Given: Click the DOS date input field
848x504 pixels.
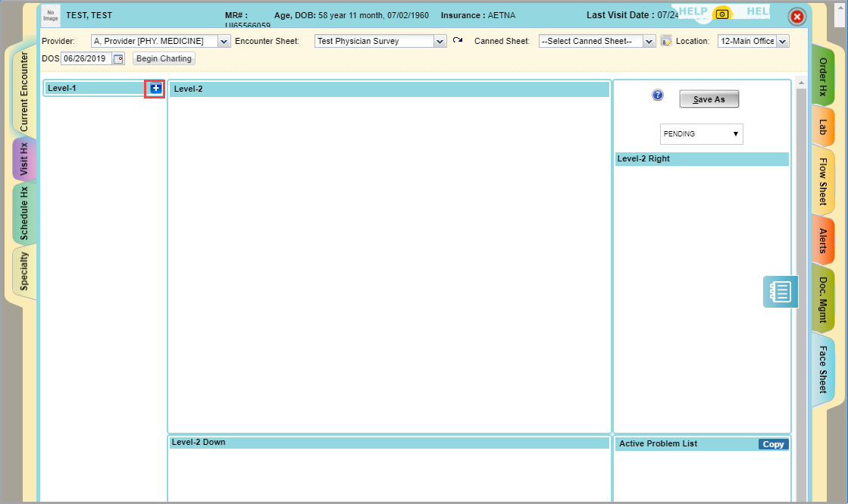Looking at the screenshot, I should (x=86, y=59).
